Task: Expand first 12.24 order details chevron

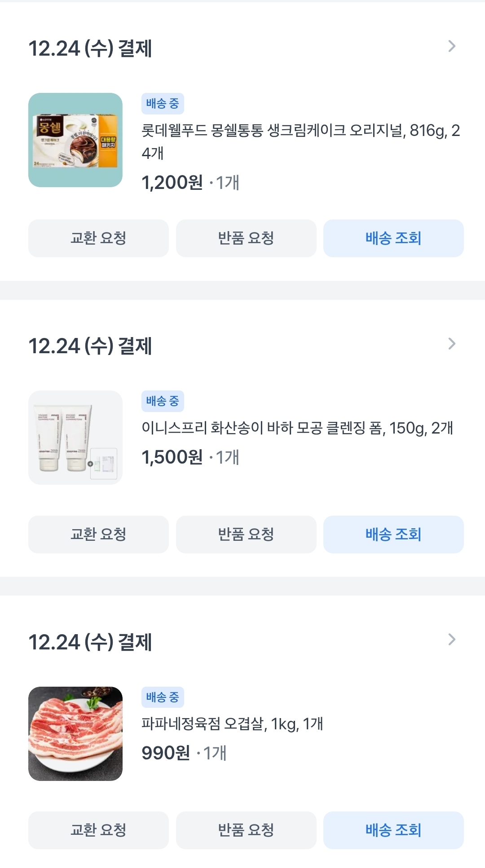Action: click(x=452, y=46)
